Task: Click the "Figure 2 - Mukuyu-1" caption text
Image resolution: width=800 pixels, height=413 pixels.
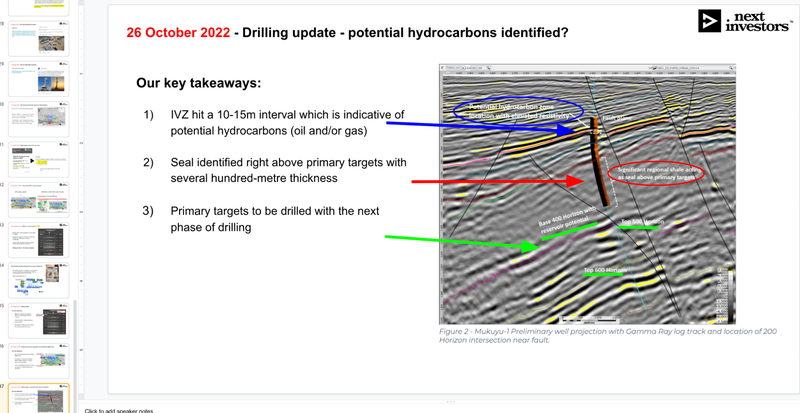Action: pyautogui.click(x=608, y=335)
